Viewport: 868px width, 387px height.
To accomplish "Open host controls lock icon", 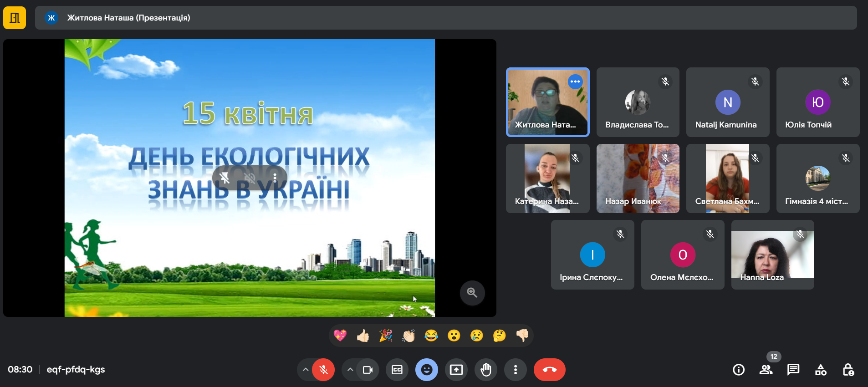I will (848, 370).
